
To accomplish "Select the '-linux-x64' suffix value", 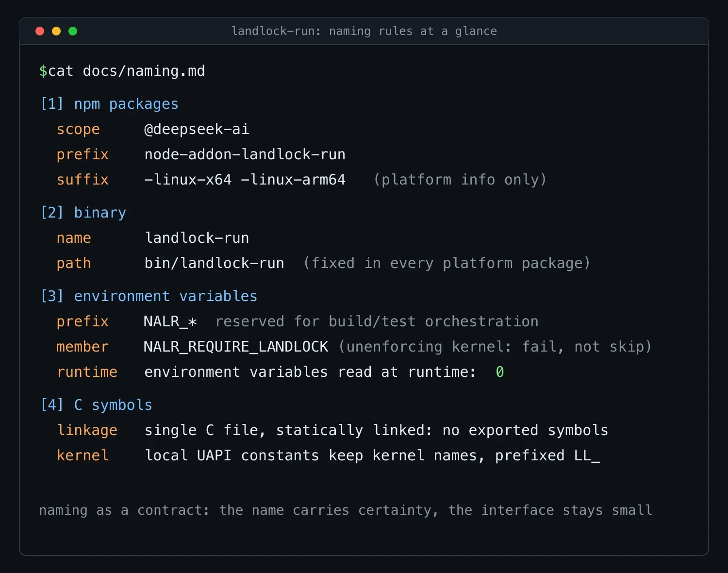I will [188, 180].
